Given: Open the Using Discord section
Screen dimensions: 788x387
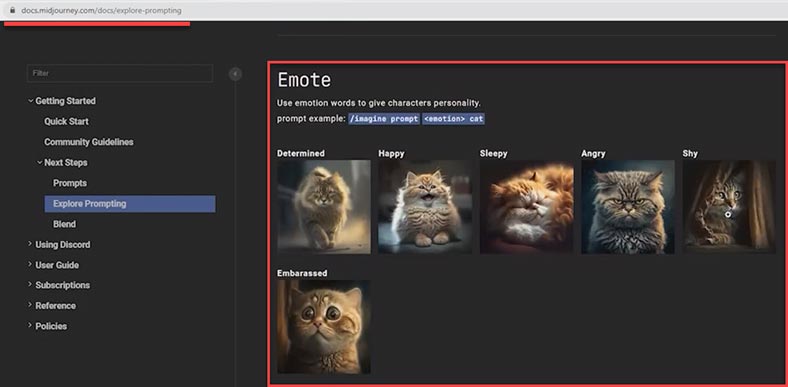Looking at the screenshot, I should pyautogui.click(x=63, y=245).
